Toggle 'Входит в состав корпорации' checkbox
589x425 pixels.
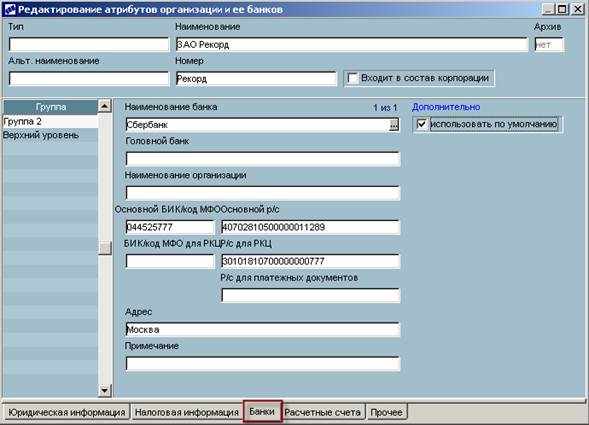click(352, 78)
